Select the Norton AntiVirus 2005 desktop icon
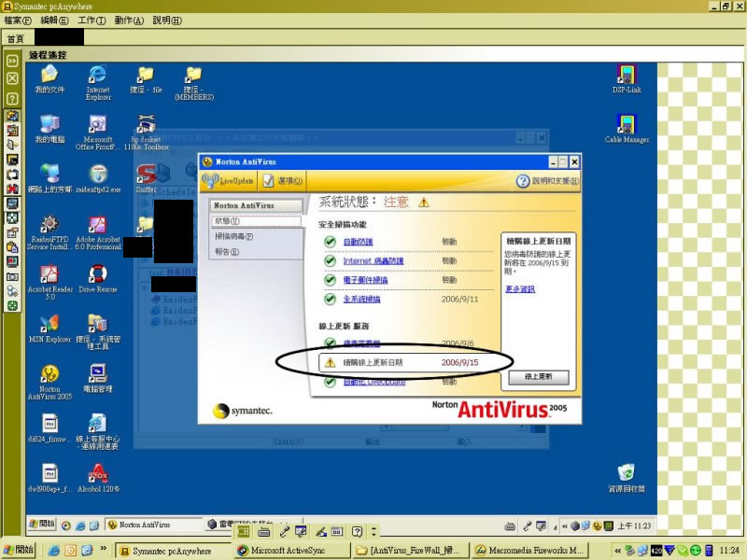Viewport: 747px width, 560px height. tap(49, 383)
